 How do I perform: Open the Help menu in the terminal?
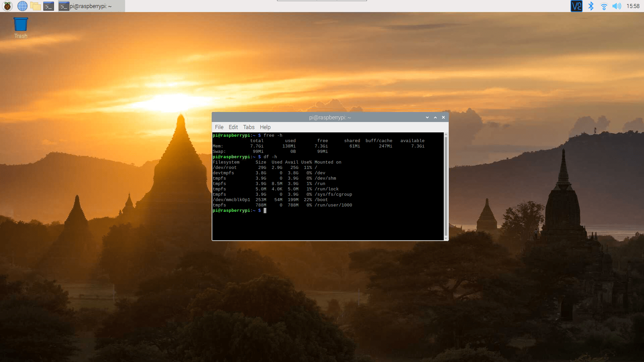pos(265,127)
